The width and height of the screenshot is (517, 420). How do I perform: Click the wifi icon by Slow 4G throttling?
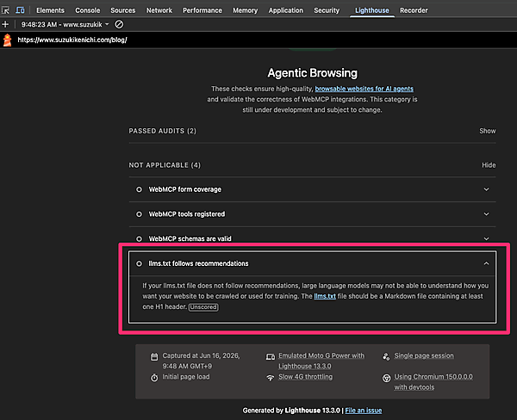(x=271, y=378)
